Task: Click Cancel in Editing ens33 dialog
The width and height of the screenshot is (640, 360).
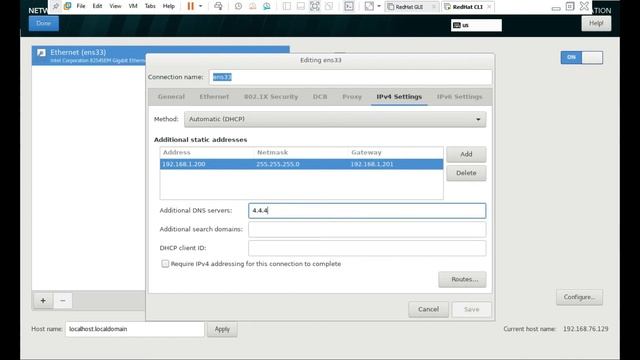Action: (429, 309)
